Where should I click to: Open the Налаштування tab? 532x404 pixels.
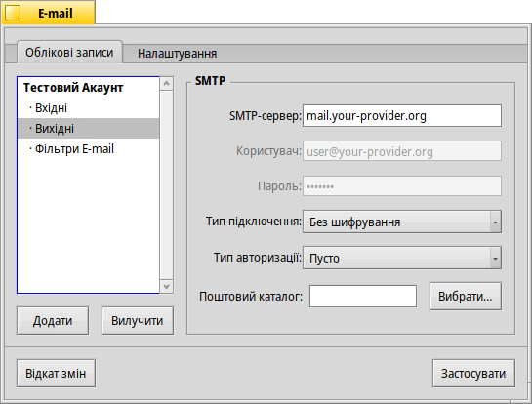177,54
